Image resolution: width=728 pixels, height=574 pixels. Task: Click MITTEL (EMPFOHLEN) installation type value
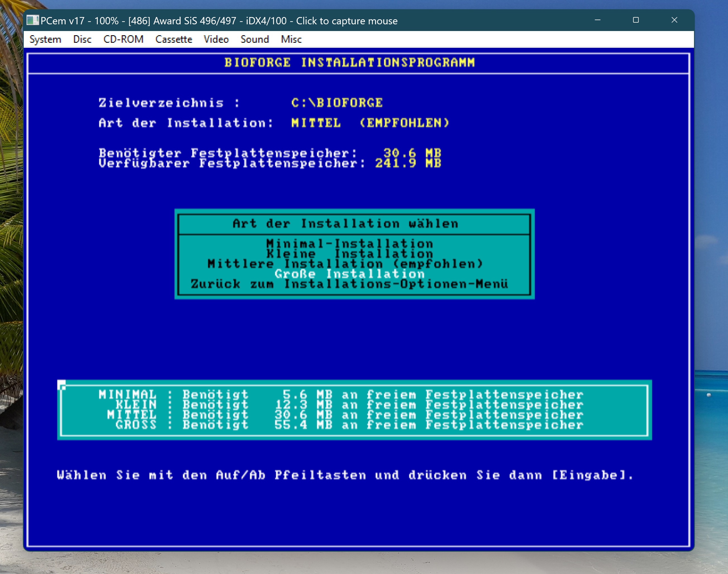coord(370,123)
